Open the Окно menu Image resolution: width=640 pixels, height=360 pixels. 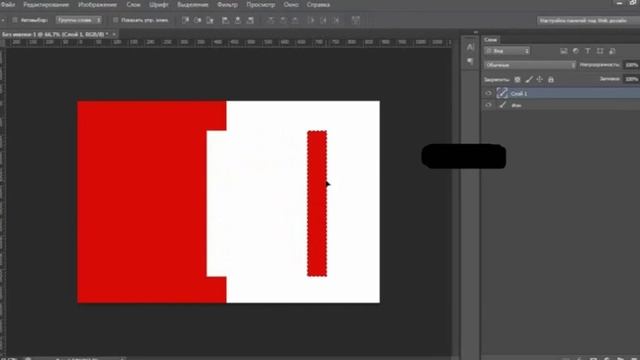pos(291,5)
